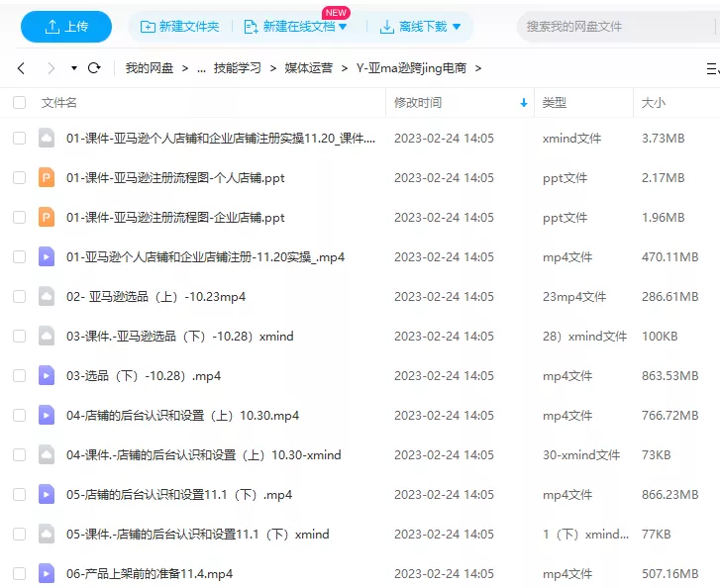Navigate to 媒体运营 breadcrumb folder
This screenshot has height=588, width=720.
tap(308, 68)
